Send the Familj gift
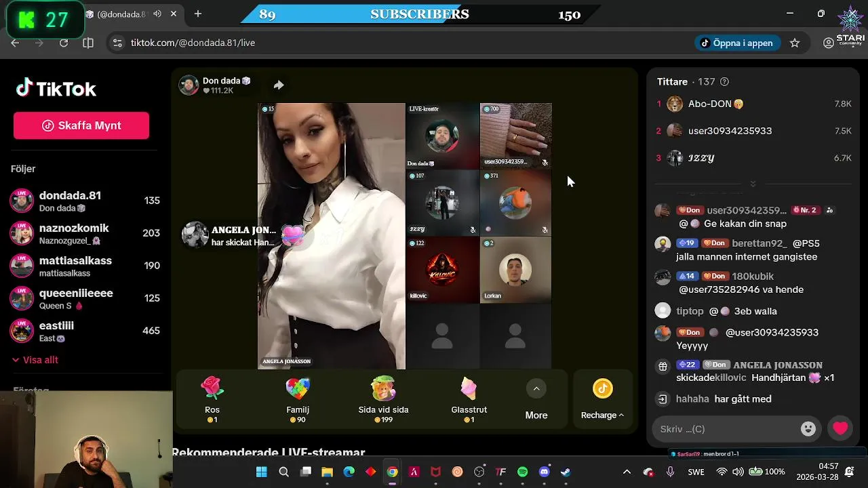 click(298, 400)
